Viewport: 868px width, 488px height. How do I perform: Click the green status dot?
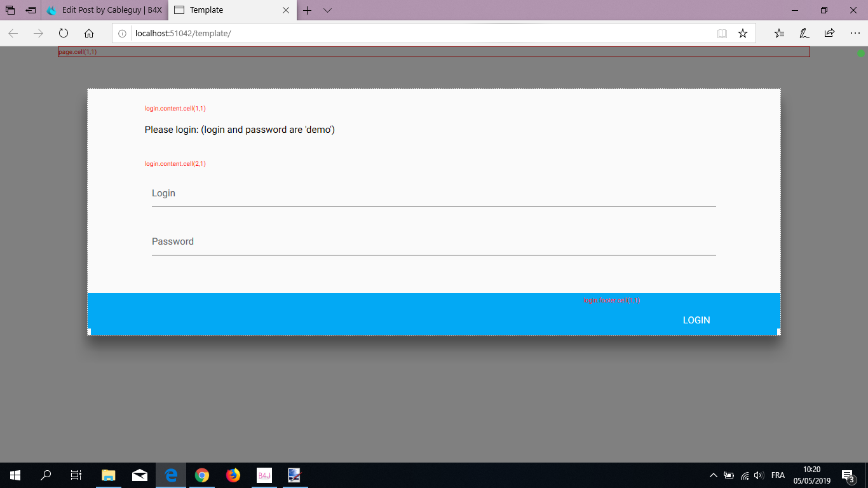(x=861, y=53)
